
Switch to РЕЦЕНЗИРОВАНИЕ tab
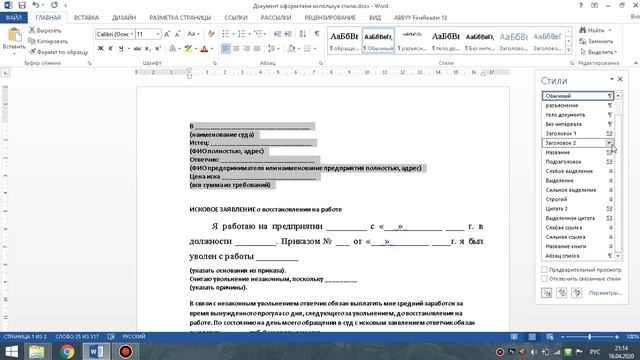pos(330,18)
